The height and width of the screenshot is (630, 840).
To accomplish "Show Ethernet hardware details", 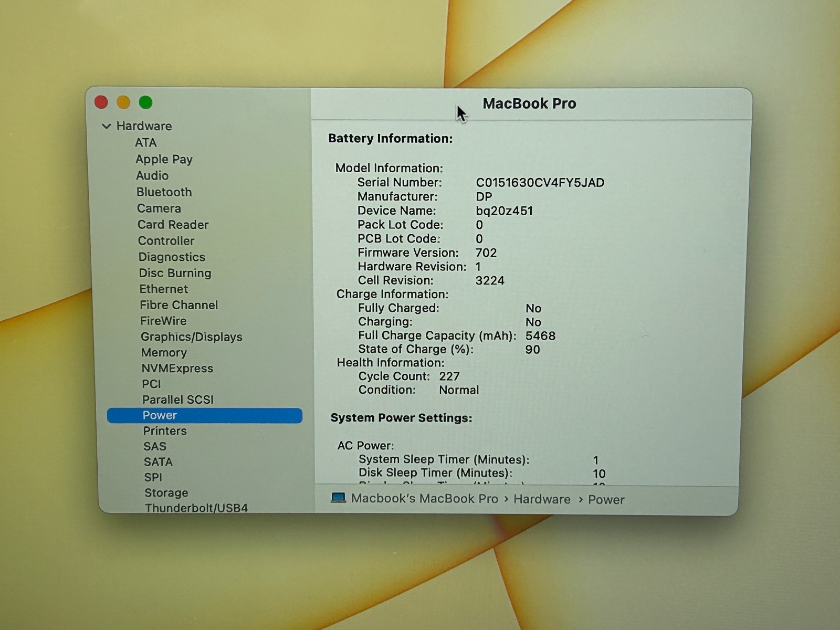I will point(163,289).
